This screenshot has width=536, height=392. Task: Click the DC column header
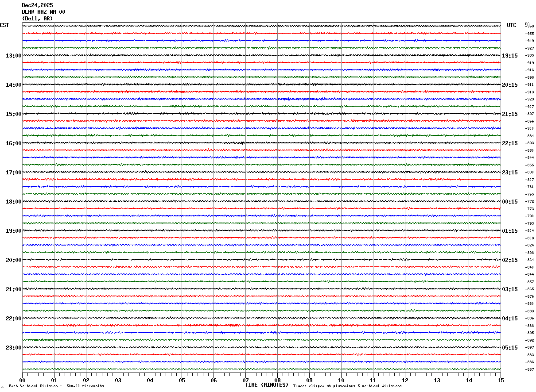click(x=527, y=24)
